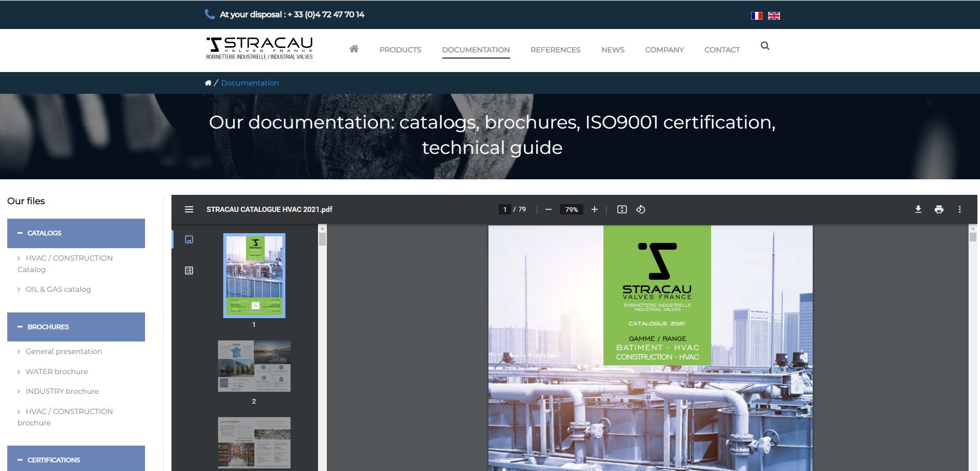Open the General presentation brochure

click(x=64, y=351)
